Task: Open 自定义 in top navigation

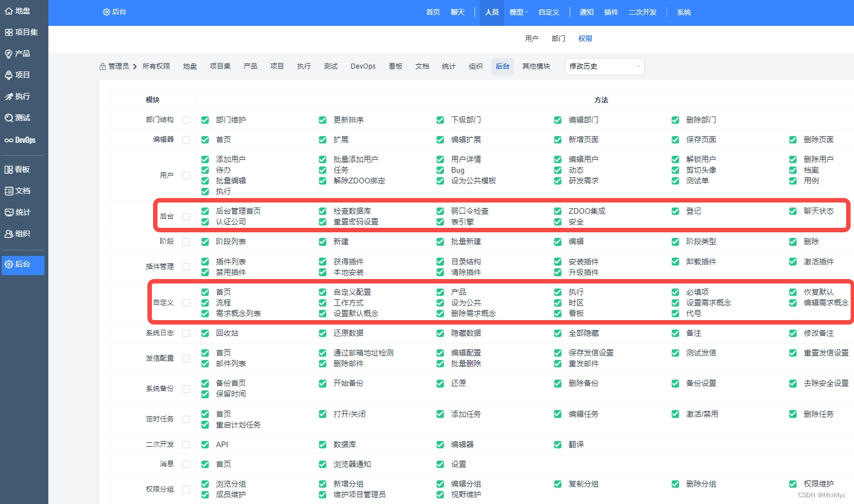Action: pyautogui.click(x=549, y=12)
